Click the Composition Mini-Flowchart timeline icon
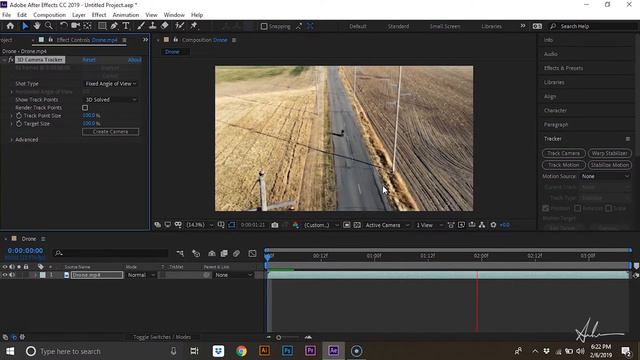 (x=180, y=253)
